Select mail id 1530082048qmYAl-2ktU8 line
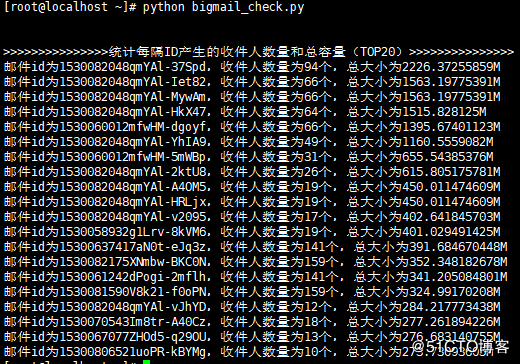The height and width of the screenshot is (364, 520). 252,172
